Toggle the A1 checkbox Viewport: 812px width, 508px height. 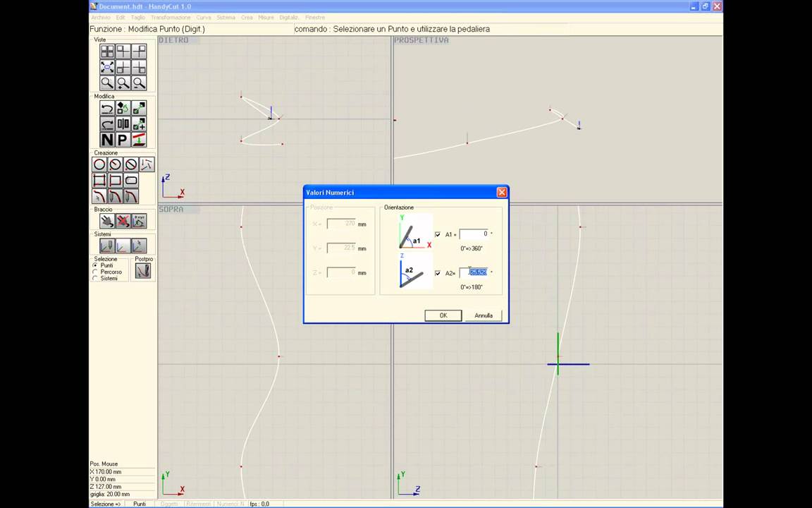coord(438,234)
